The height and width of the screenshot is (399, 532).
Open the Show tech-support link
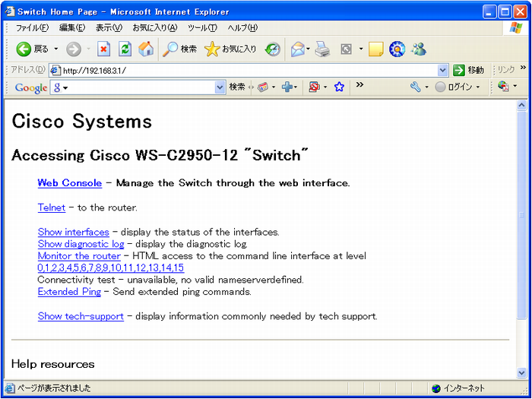(81, 316)
